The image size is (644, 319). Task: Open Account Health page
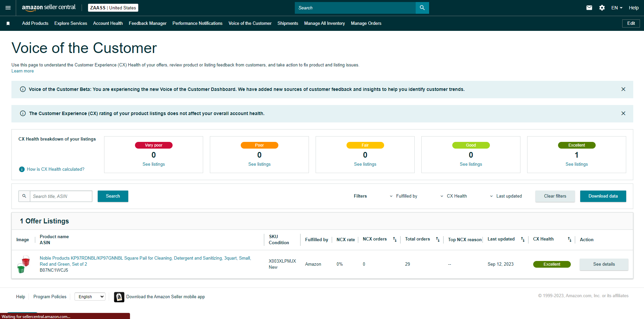108,23
